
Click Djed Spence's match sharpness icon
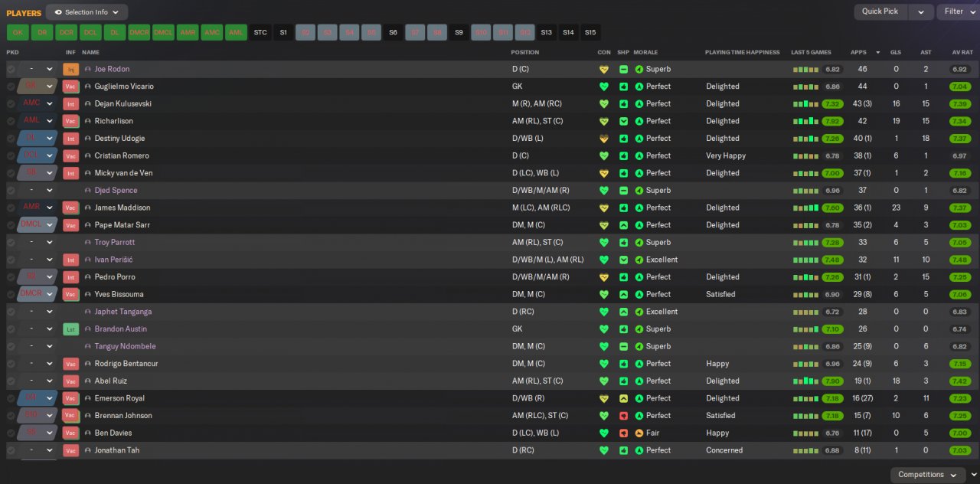coord(623,190)
